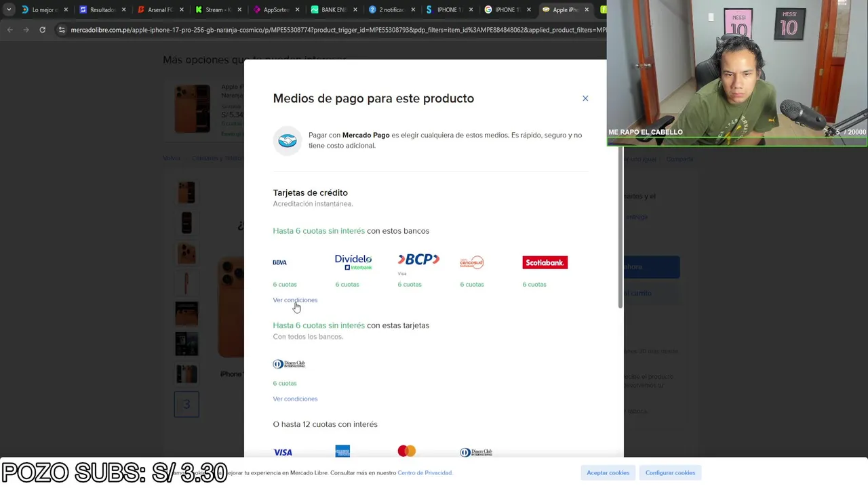Click the Diners Club logo under no-interest cards
Image resolution: width=868 pixels, height=488 pixels.
click(289, 364)
